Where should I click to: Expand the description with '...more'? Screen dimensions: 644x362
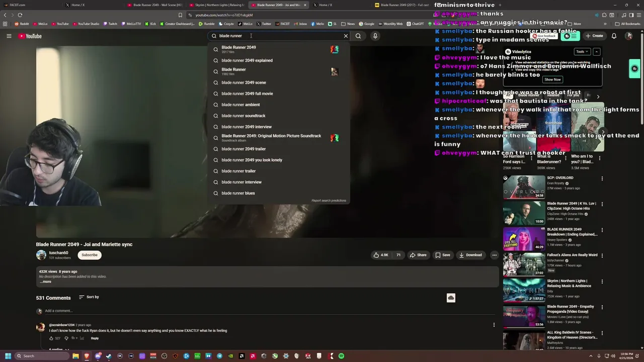coord(45,282)
